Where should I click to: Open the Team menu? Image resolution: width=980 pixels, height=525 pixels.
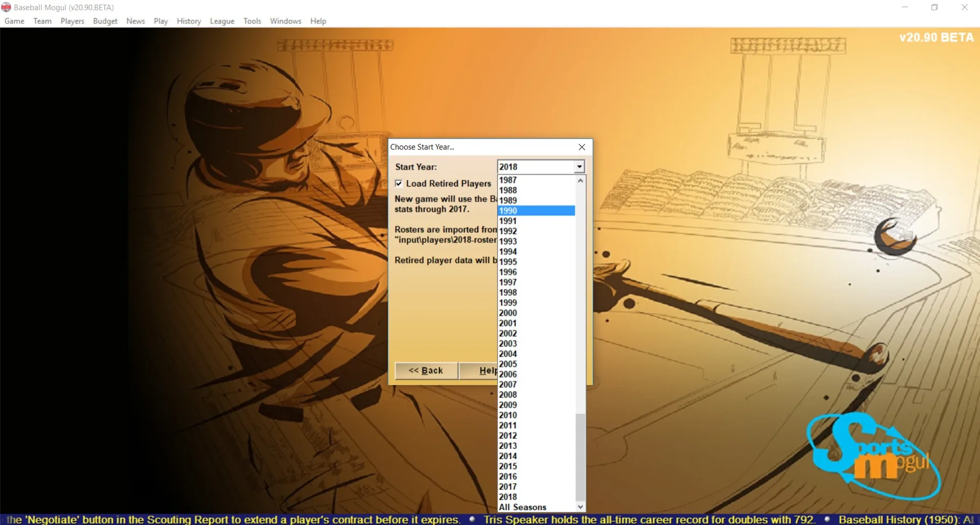pyautogui.click(x=42, y=21)
